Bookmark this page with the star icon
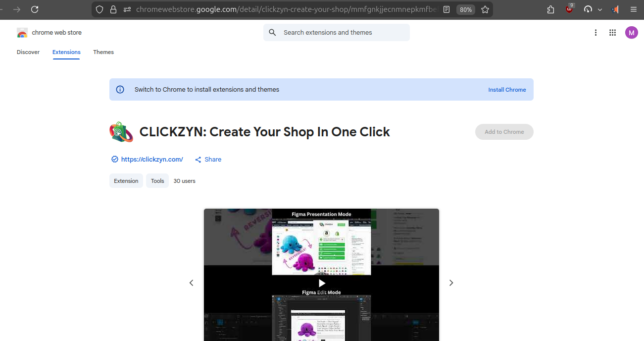This screenshot has width=644, height=341. pyautogui.click(x=485, y=9)
